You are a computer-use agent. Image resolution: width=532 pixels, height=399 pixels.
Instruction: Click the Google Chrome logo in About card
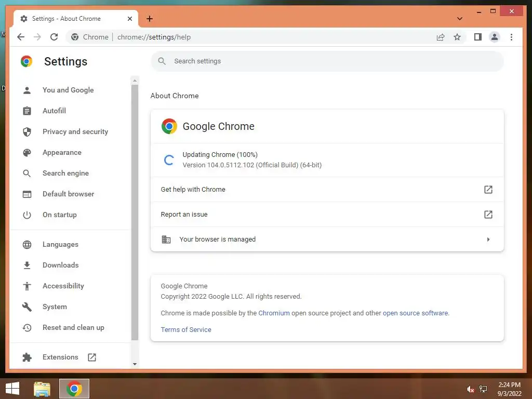pyautogui.click(x=169, y=126)
